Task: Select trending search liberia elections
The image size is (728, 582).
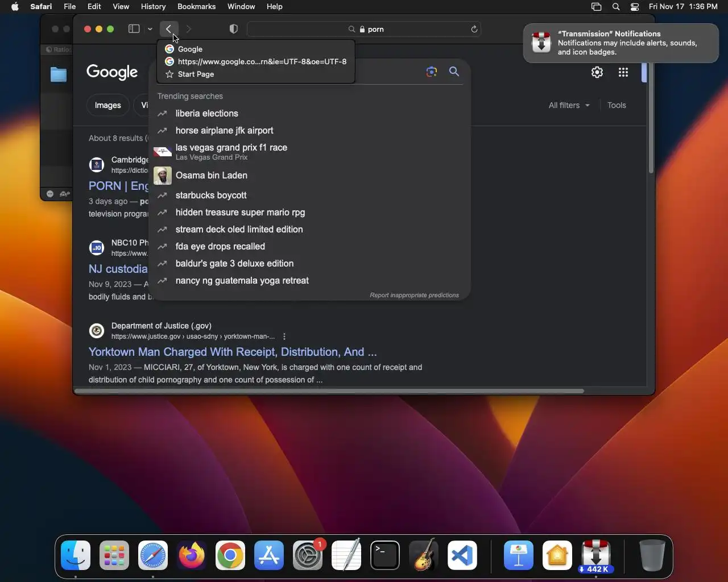Action: (x=310, y=113)
